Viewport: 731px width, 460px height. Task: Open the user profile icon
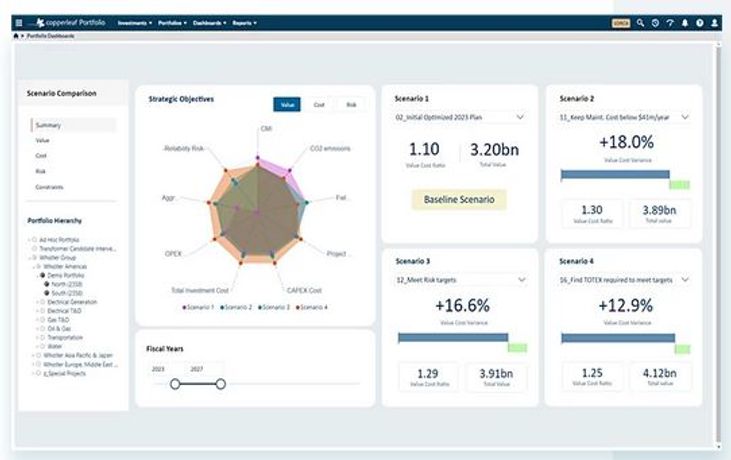click(714, 23)
